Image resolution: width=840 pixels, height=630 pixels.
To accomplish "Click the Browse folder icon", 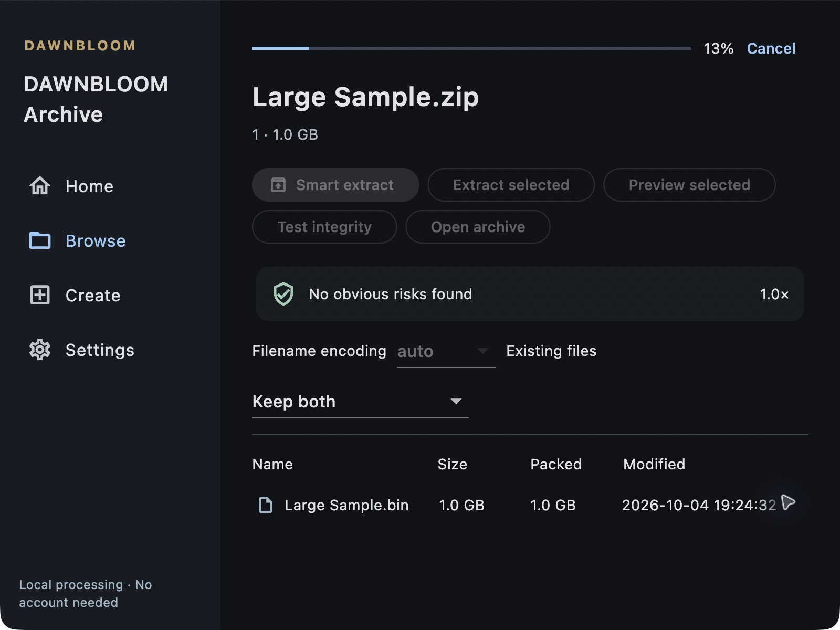I will [40, 240].
